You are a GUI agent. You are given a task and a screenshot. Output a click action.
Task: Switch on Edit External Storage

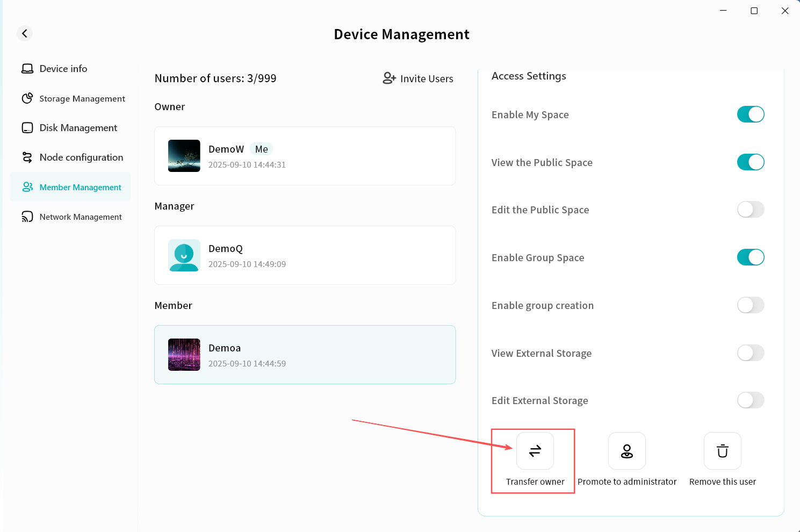(x=750, y=400)
